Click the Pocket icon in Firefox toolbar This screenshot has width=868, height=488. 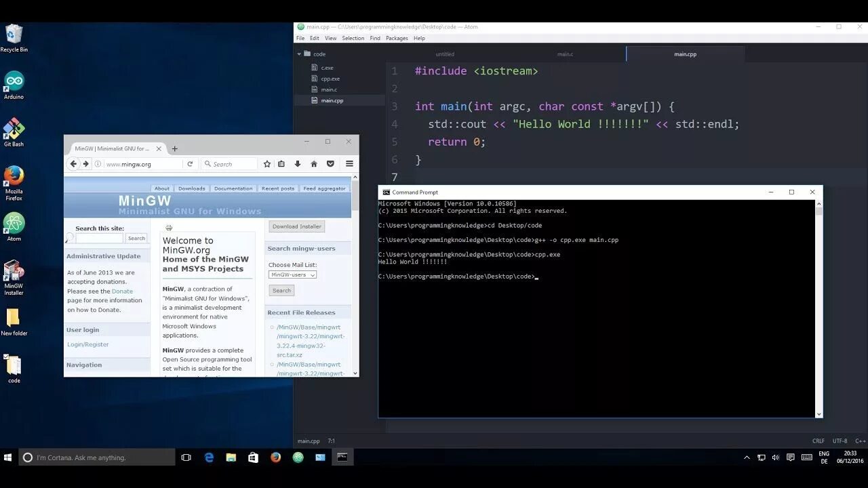330,164
